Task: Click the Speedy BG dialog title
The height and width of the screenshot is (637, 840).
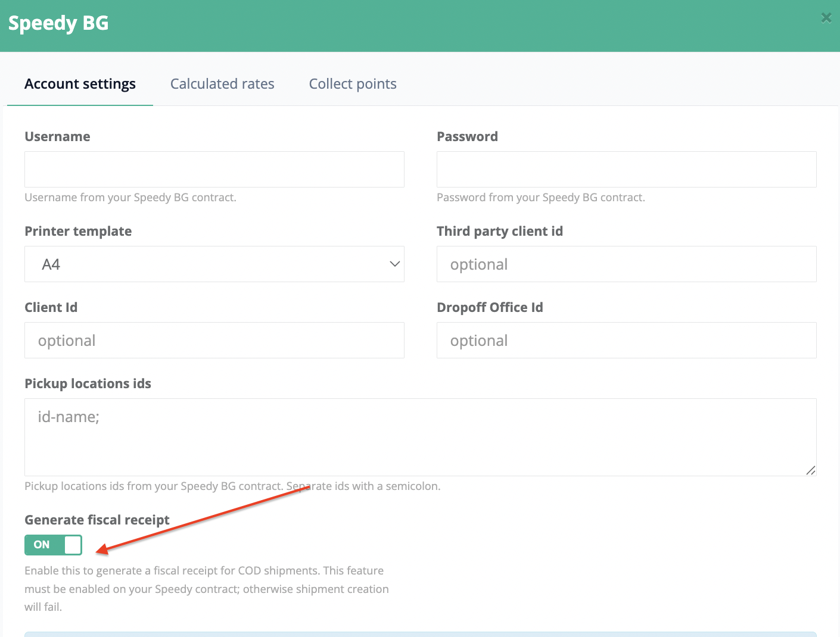Action: [58, 23]
